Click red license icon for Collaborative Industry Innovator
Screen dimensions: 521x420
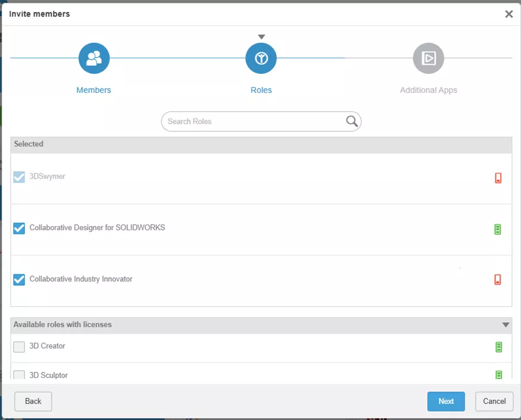[x=497, y=279]
